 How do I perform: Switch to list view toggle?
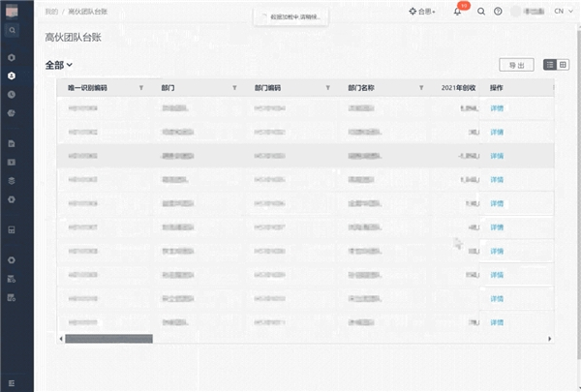tap(550, 65)
